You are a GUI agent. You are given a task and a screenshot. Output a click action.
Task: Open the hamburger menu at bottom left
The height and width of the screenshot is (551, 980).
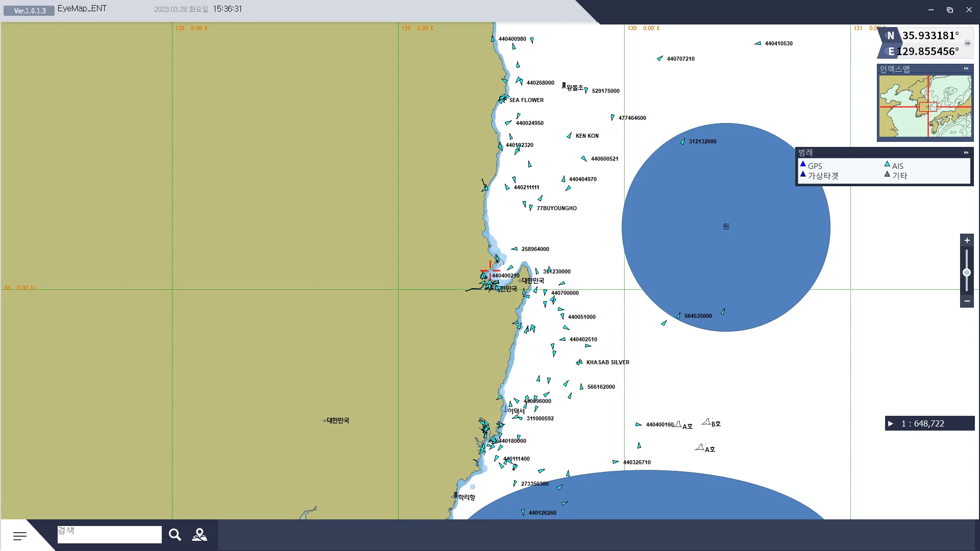(x=20, y=536)
